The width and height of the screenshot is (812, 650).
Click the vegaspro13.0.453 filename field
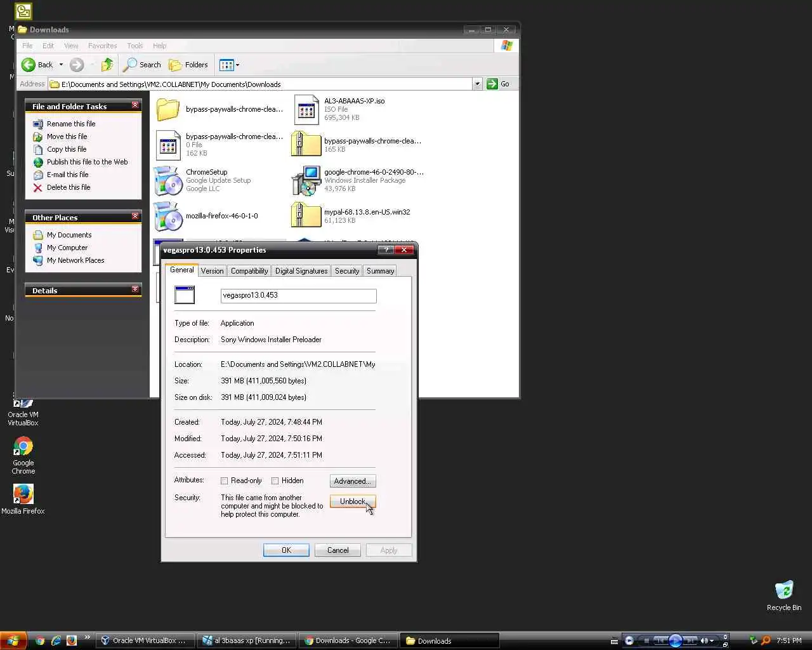[x=298, y=296]
